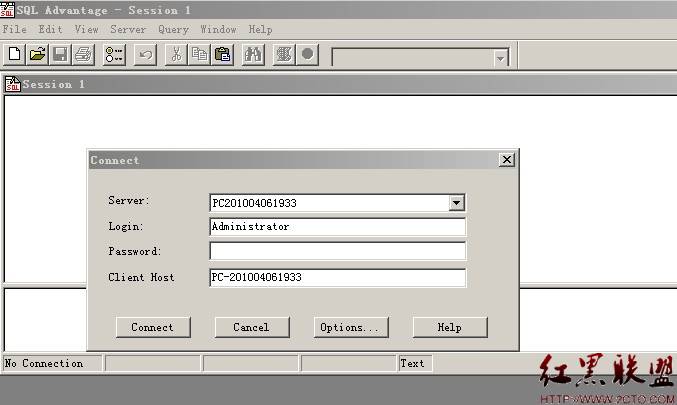677x405 pixels.
Task: Click the Cancel button
Action: coord(252,327)
